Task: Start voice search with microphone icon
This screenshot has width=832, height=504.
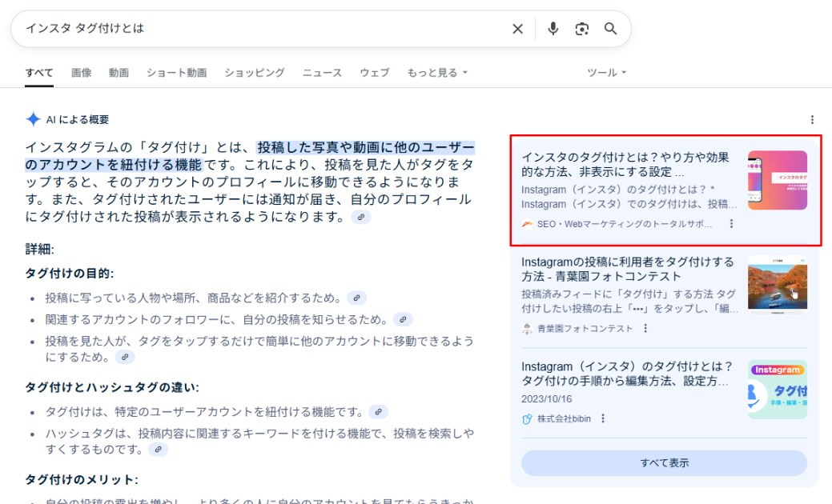Action: 553,29
